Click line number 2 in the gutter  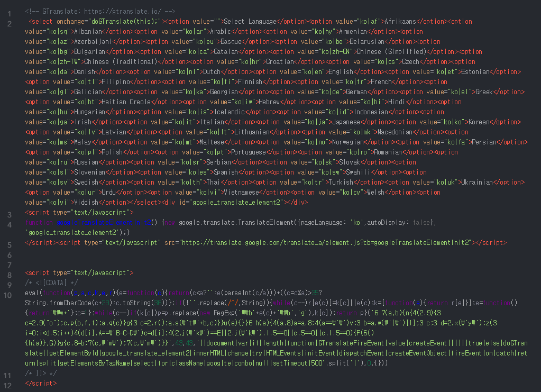[x=10, y=24]
